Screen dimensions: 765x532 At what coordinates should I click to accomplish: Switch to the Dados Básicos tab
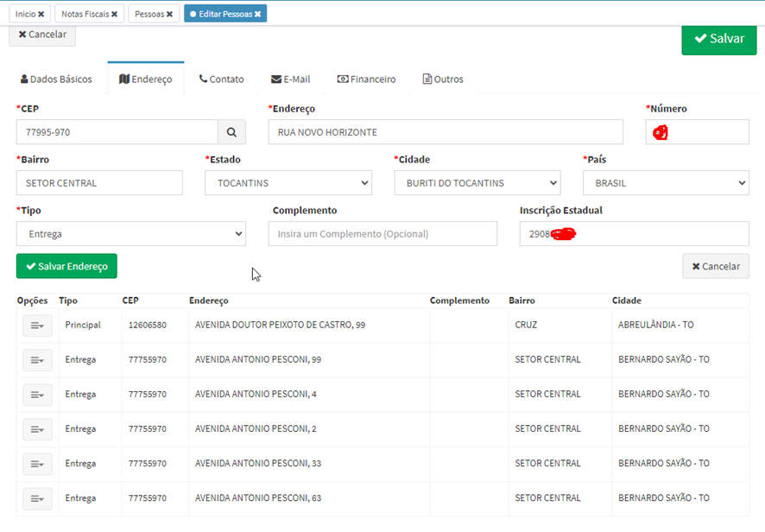pos(56,79)
